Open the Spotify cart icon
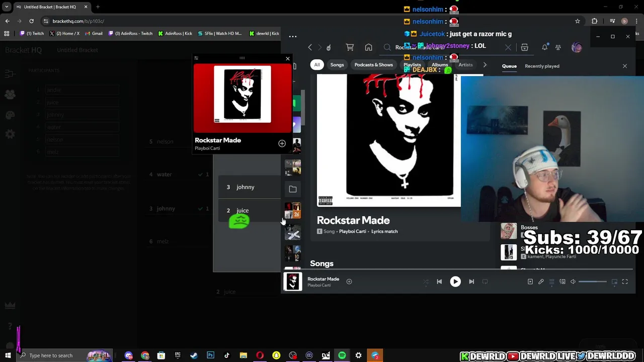Screen dimensions: 644x362 350,47
